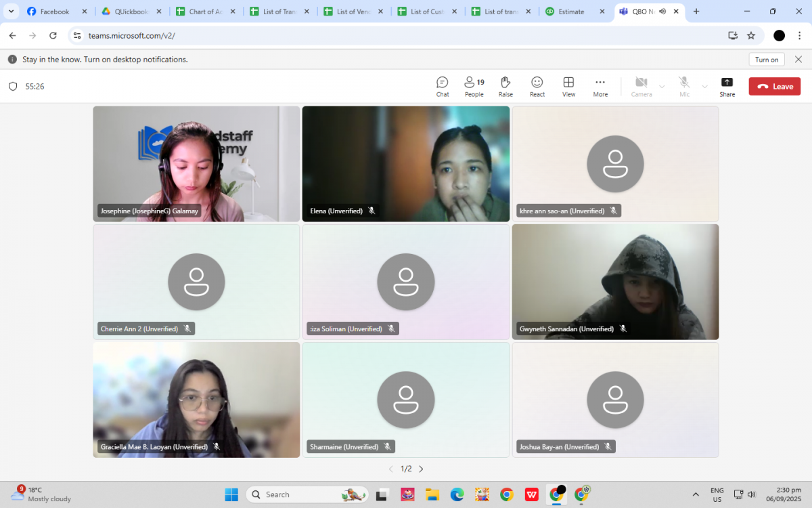
Task: Open Windows Start menu
Action: pos(231,494)
